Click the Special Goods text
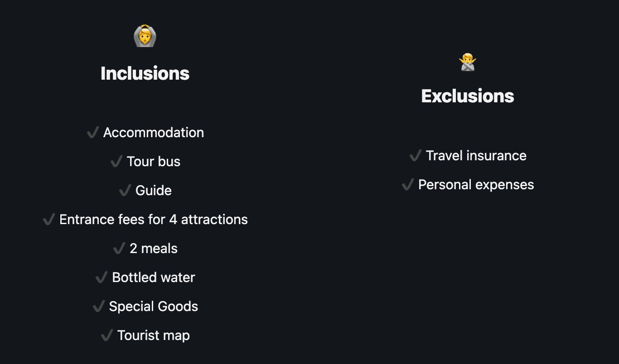 pyautogui.click(x=154, y=307)
